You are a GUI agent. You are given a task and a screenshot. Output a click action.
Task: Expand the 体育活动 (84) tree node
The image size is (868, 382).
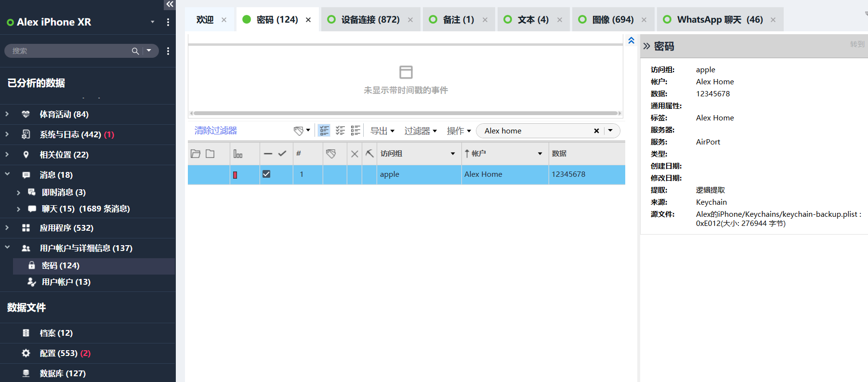tap(7, 114)
